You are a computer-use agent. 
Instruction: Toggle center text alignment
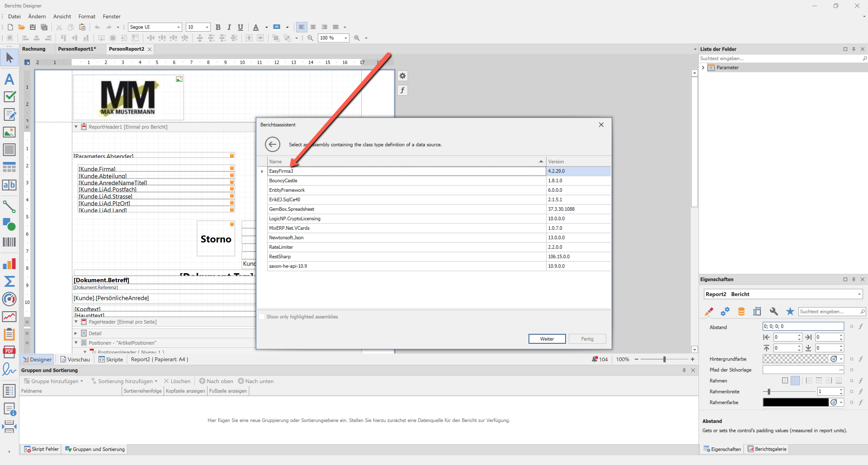313,27
